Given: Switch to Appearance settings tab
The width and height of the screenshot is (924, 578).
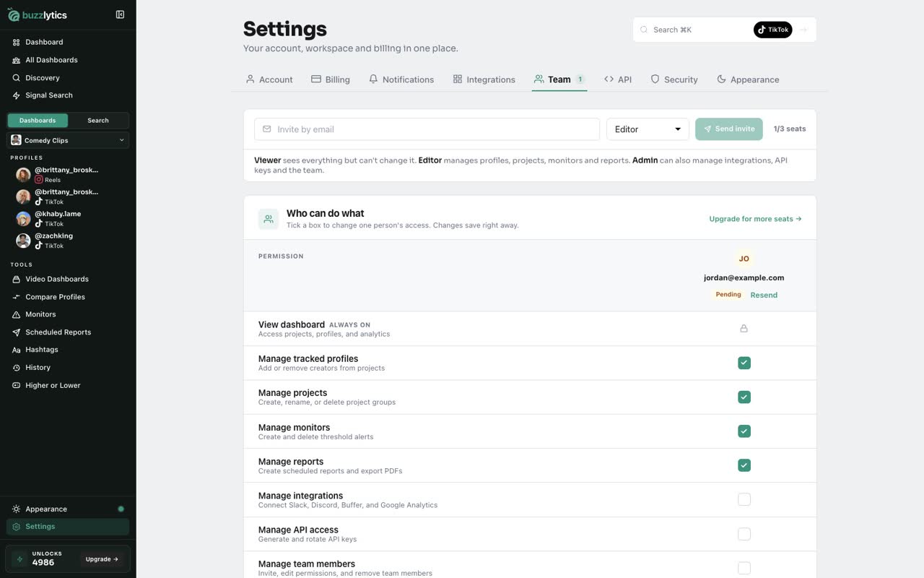Looking at the screenshot, I should click(x=748, y=79).
